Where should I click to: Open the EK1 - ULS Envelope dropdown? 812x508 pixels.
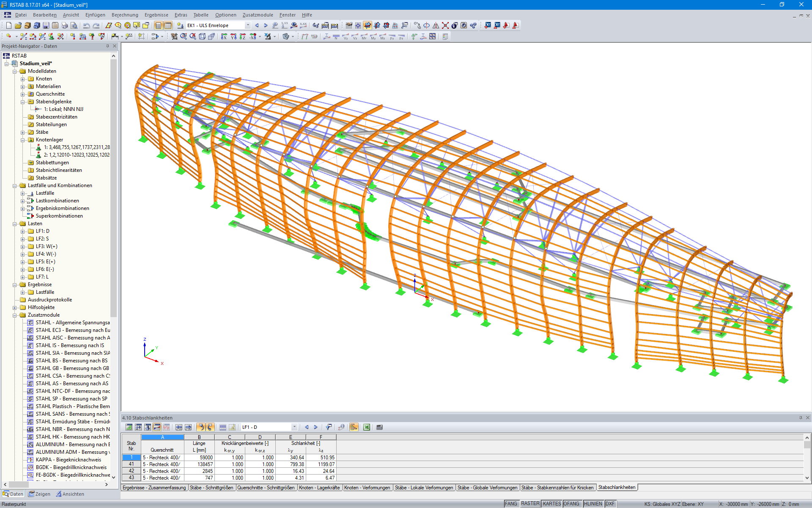point(249,25)
